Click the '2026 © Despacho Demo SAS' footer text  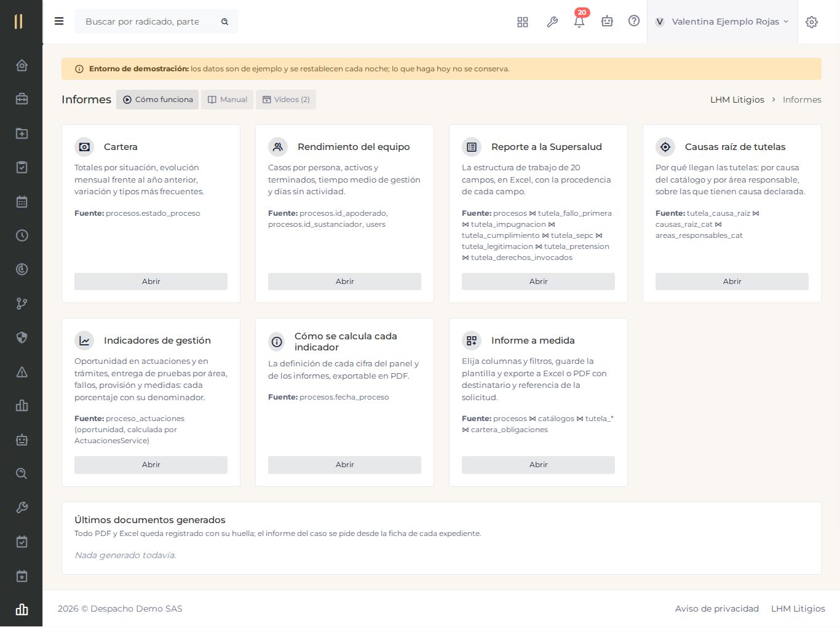(x=120, y=609)
